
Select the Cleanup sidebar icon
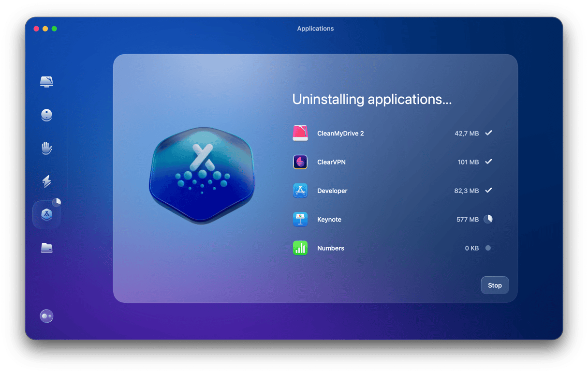click(x=46, y=115)
